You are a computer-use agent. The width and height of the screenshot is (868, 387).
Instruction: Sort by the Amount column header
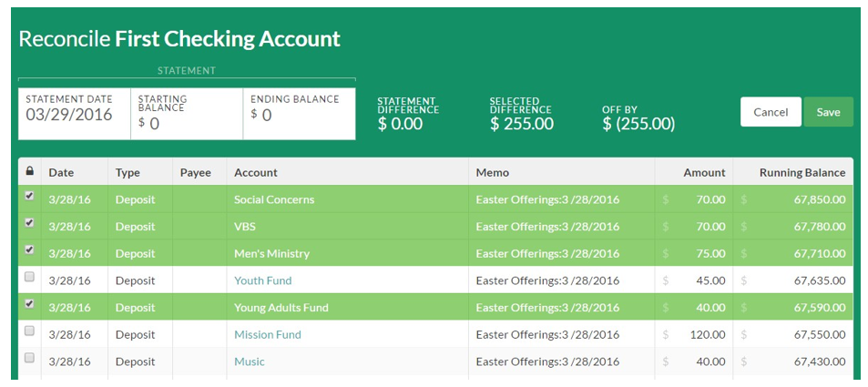pos(704,173)
